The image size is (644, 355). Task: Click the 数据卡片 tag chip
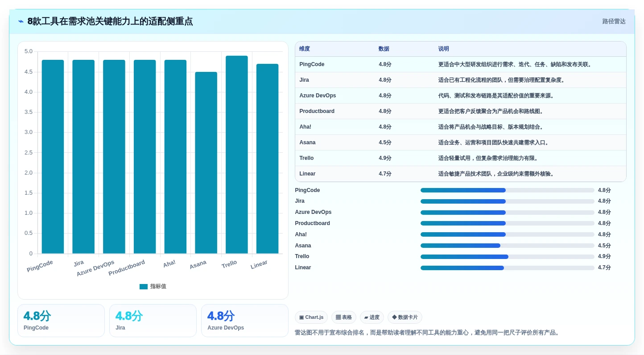click(405, 317)
